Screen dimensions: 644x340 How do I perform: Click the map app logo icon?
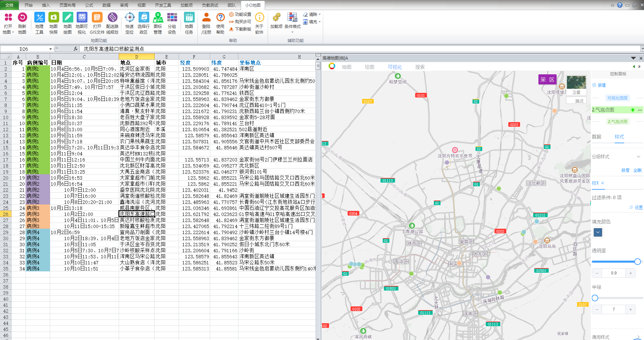point(332,66)
